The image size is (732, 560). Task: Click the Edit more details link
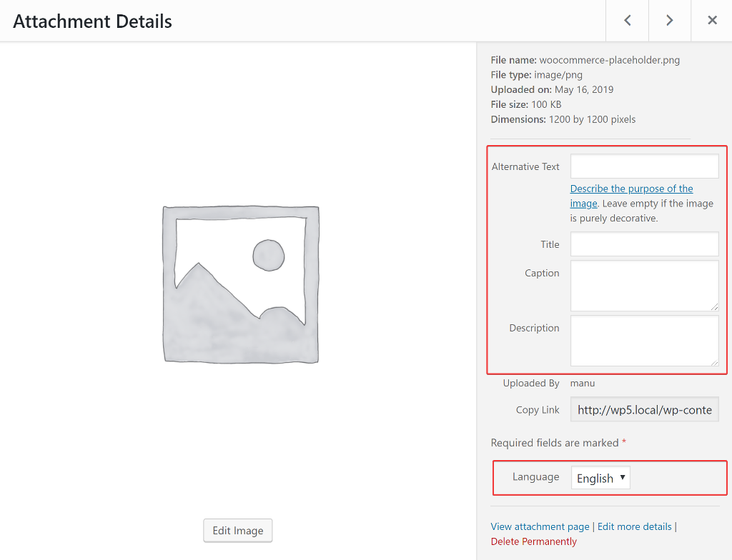click(x=634, y=526)
